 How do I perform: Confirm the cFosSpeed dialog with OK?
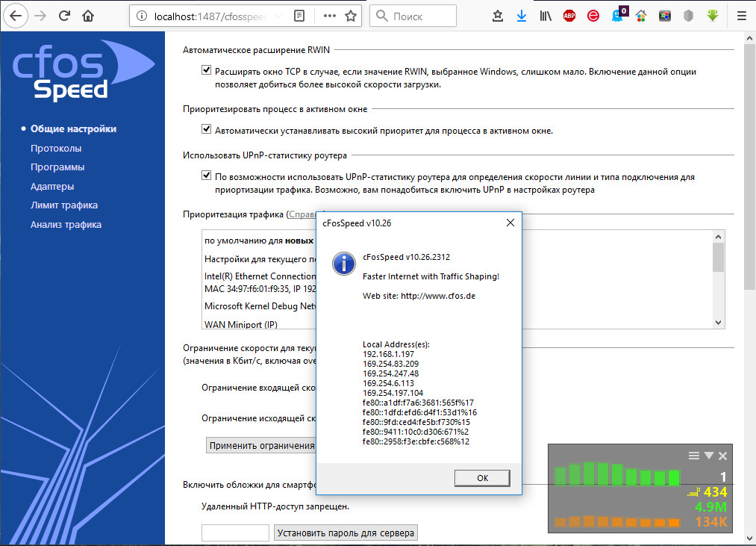click(482, 478)
